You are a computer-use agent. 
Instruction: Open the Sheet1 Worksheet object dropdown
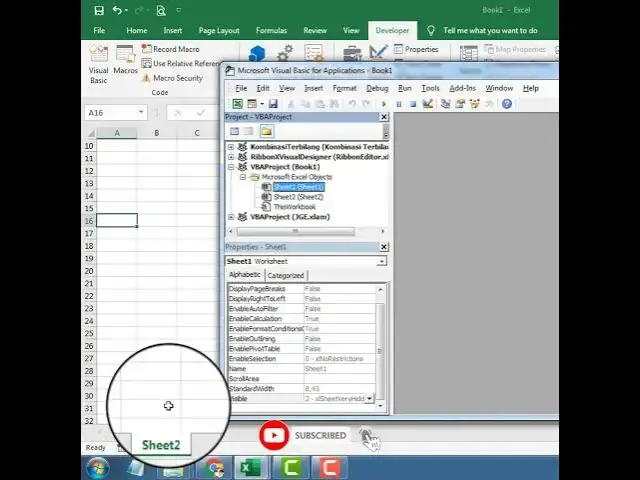(382, 261)
